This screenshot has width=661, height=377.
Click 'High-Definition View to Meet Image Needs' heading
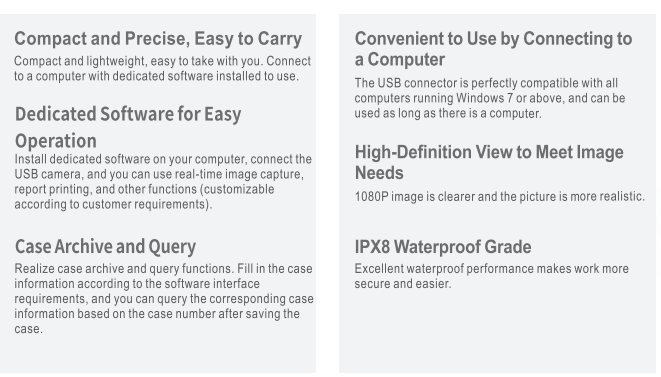tap(489, 162)
